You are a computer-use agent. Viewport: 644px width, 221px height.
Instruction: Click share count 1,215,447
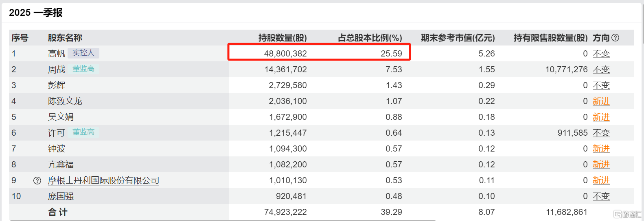point(288,133)
